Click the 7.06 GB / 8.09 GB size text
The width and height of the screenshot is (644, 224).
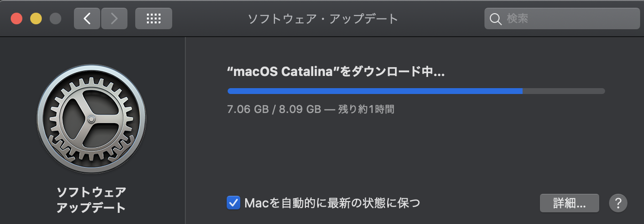274,109
